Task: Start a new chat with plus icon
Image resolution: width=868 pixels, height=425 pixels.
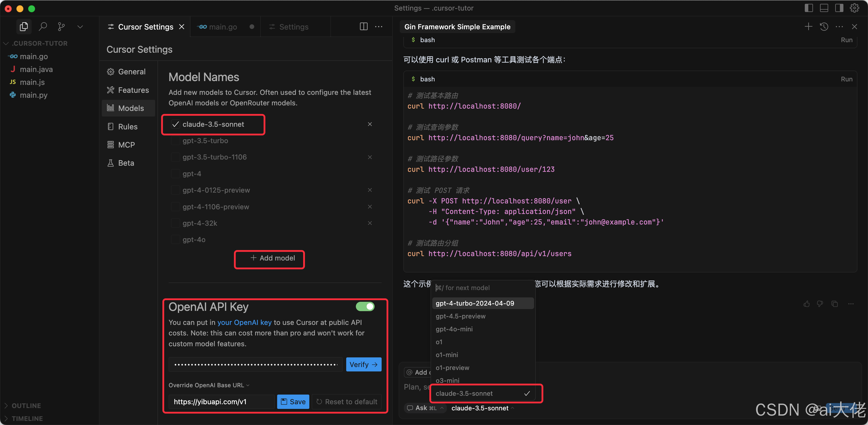Action: point(808,27)
